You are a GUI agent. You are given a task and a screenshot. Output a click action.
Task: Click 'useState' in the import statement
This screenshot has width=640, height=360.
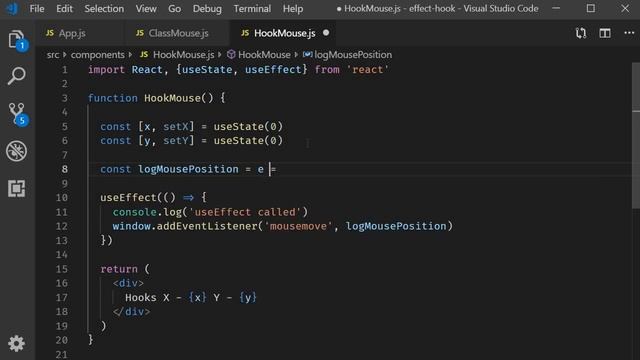pos(207,69)
